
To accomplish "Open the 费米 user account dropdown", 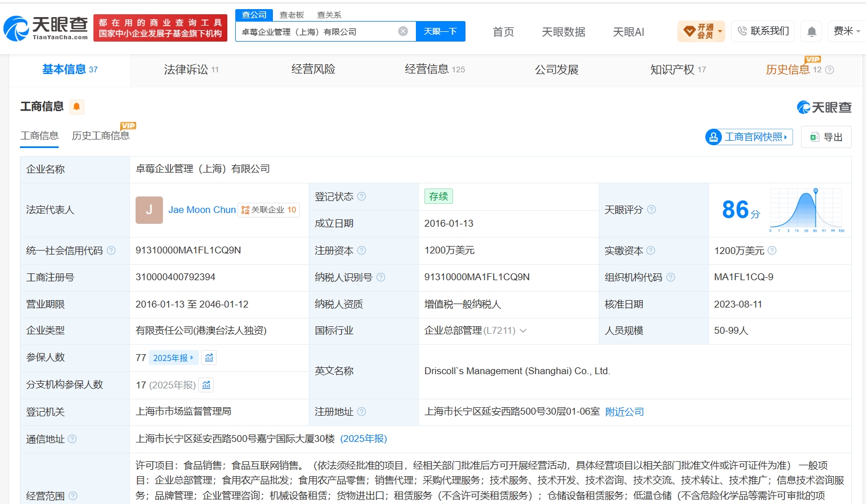I will click(847, 31).
